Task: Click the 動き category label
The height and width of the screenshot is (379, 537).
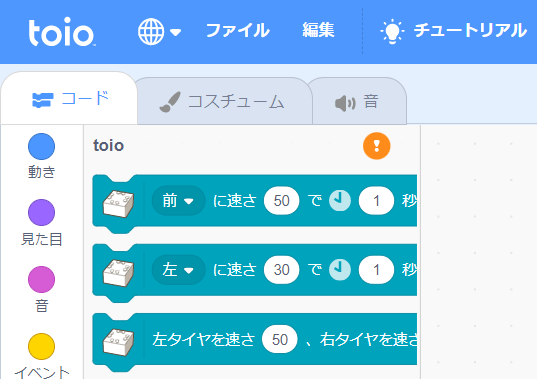Action: 41,172
